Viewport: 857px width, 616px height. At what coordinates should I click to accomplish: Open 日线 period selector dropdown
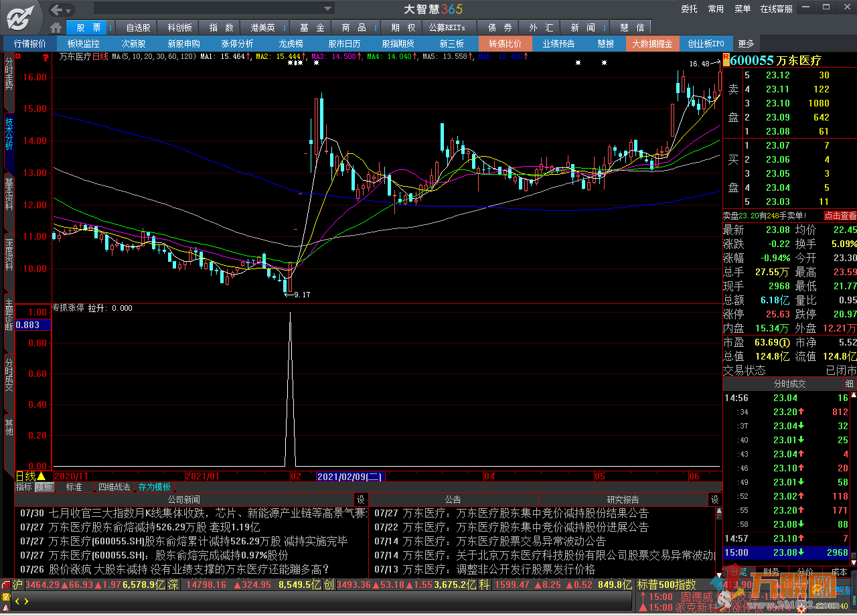click(x=31, y=476)
